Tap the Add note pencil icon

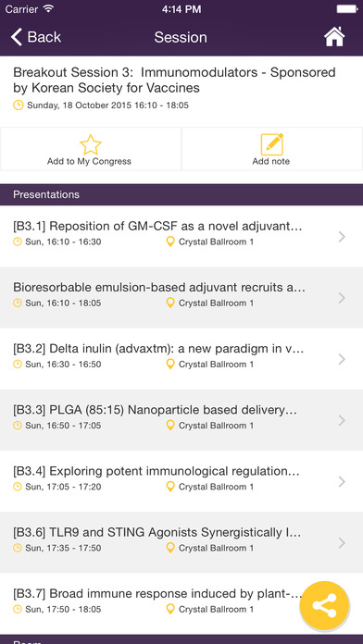271,144
